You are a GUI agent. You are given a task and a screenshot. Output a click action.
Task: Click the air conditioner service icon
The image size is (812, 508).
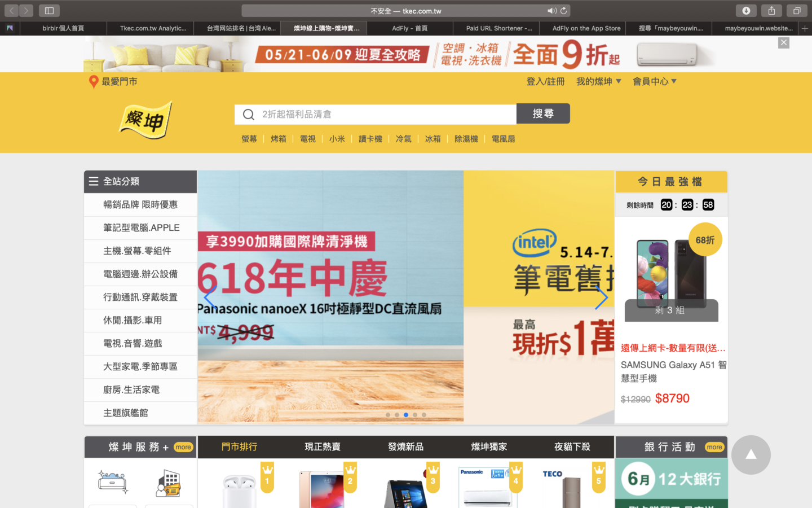[x=113, y=483]
